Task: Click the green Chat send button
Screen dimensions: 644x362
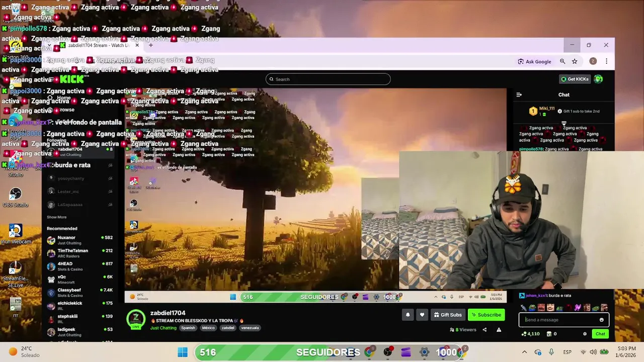Action: tap(600, 334)
